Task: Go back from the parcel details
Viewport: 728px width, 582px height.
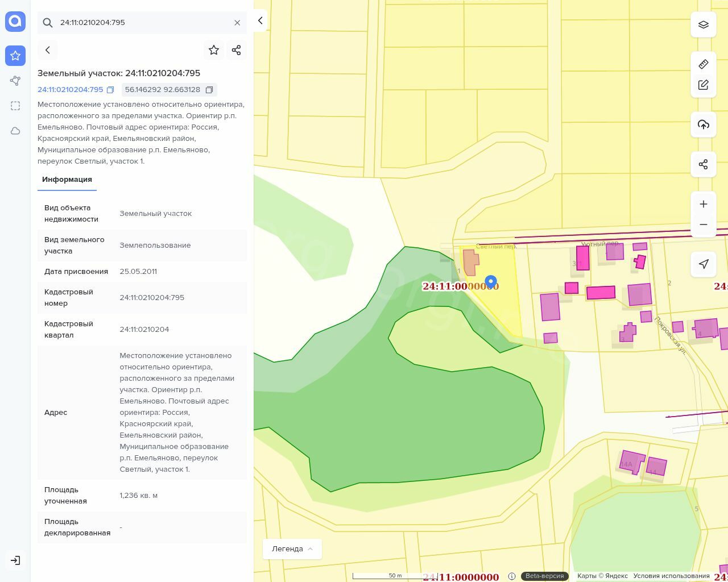Action: point(48,50)
